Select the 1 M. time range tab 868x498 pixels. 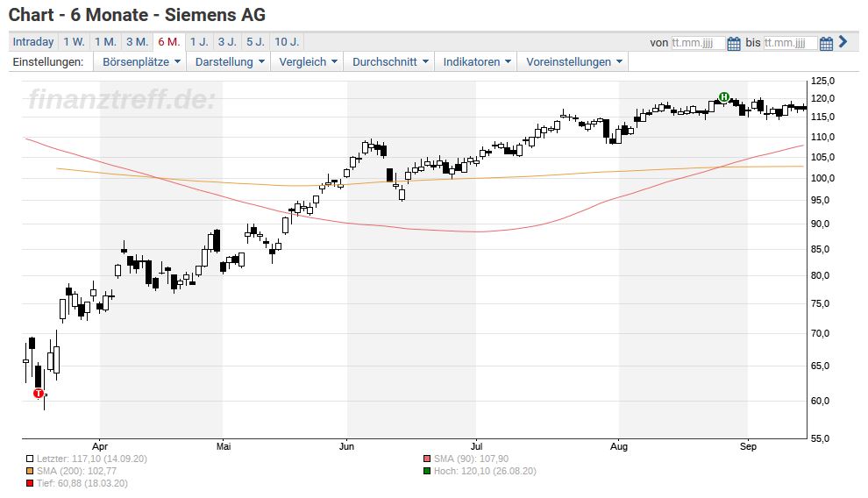[x=105, y=42]
